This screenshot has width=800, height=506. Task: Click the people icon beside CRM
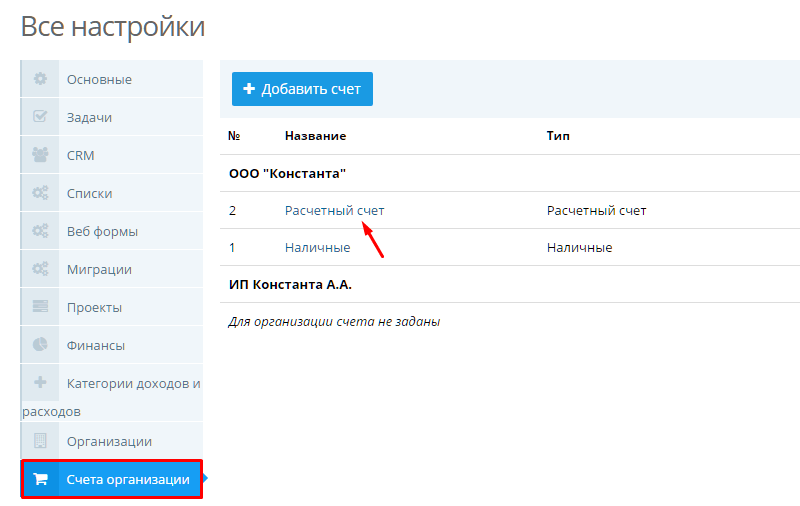pyautogui.click(x=40, y=155)
